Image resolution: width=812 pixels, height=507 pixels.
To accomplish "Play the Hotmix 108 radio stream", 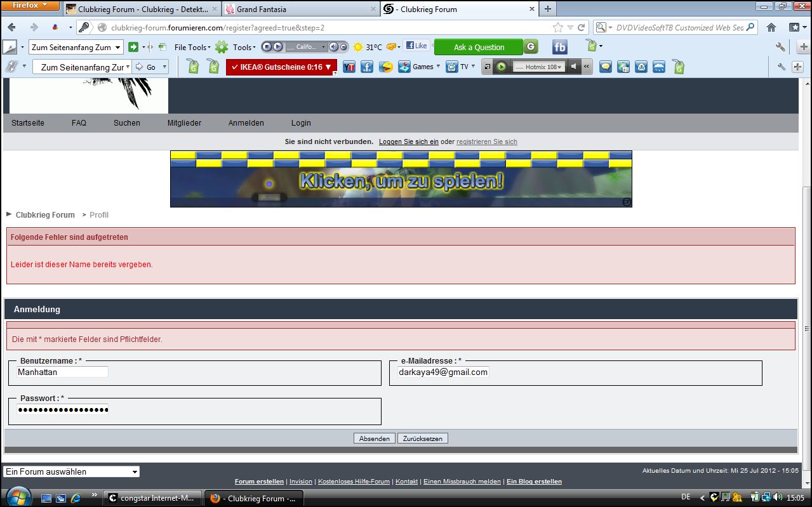I will [502, 67].
